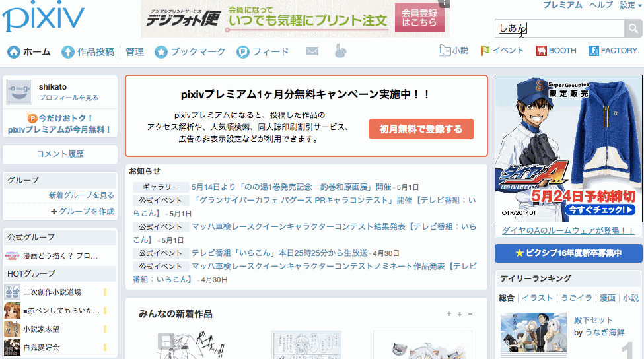Open フィード menu item
Image resolution: width=644 pixels, height=359 pixels.
pyautogui.click(x=271, y=51)
